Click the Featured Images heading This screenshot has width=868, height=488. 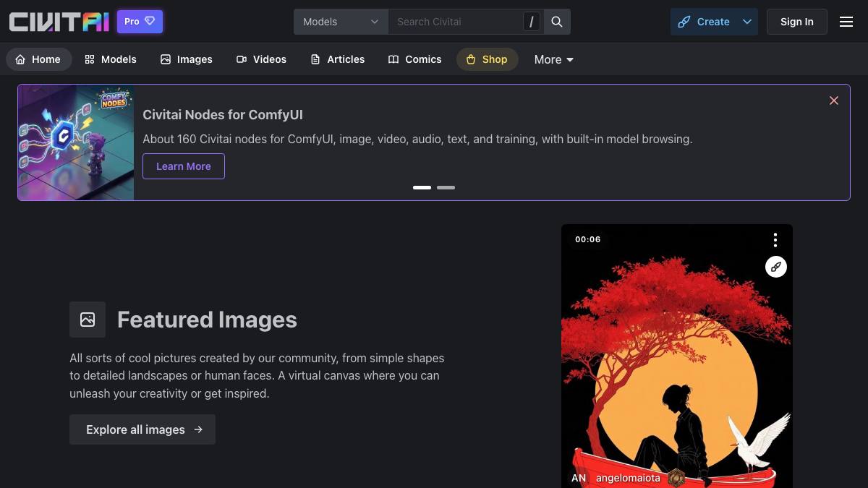(207, 320)
